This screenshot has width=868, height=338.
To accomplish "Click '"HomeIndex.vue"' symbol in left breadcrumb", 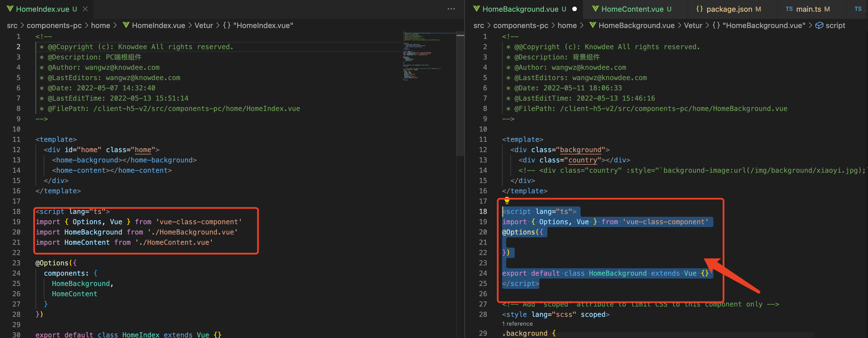I will (263, 25).
